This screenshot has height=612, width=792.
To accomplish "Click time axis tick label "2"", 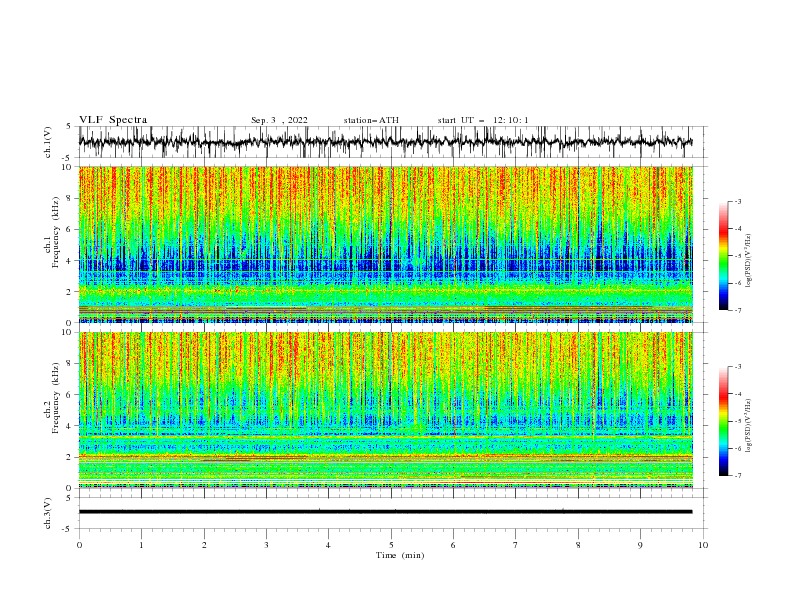I will [x=204, y=545].
